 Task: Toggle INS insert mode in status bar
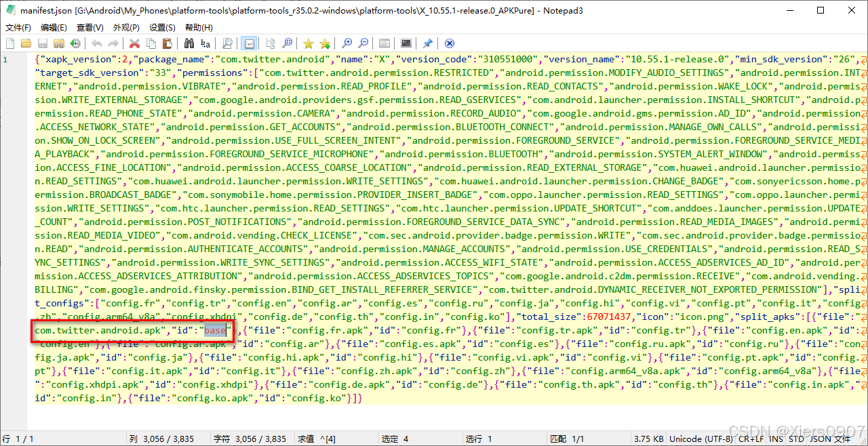pos(776,439)
